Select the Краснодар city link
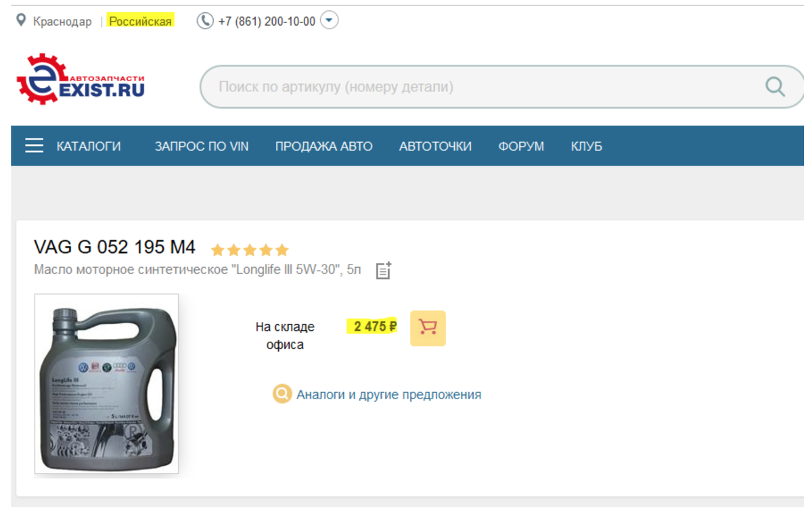Viewport: 812px width, 510px height. [x=62, y=22]
